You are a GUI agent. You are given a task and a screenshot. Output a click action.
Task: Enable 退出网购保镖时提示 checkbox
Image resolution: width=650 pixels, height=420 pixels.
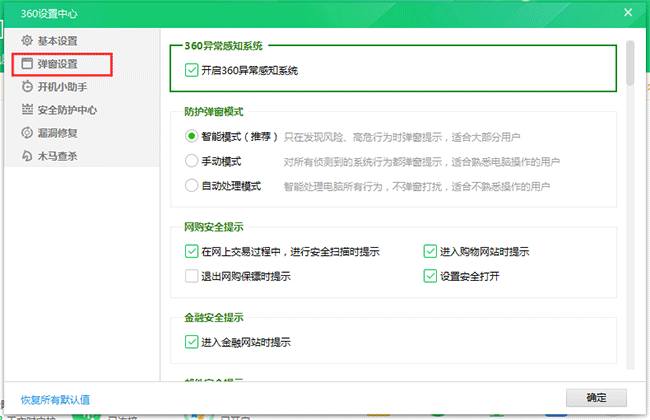coord(192,276)
